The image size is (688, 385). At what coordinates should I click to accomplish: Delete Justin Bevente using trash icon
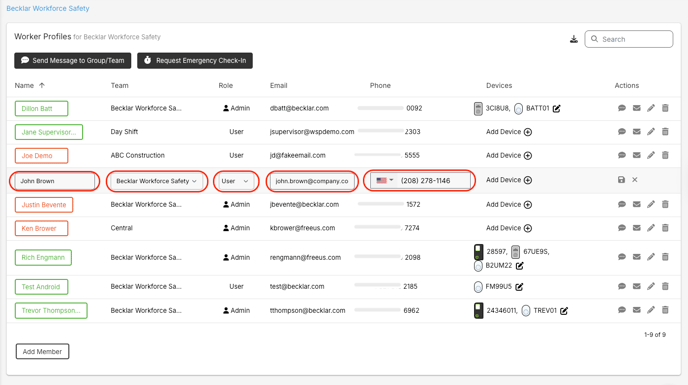click(x=665, y=204)
